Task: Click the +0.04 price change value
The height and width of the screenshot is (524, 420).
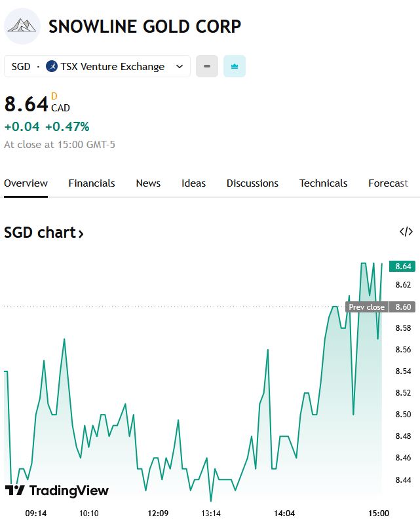Action: pos(22,126)
